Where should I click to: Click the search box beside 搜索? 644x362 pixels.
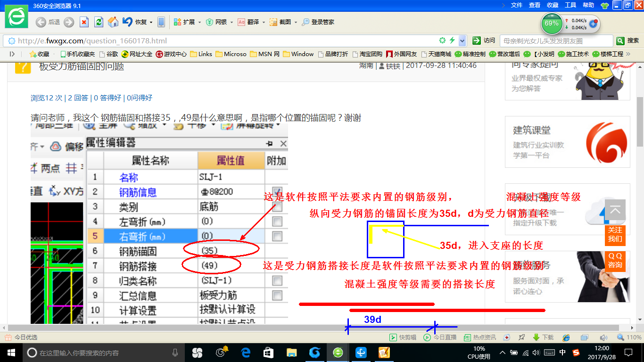point(556,41)
